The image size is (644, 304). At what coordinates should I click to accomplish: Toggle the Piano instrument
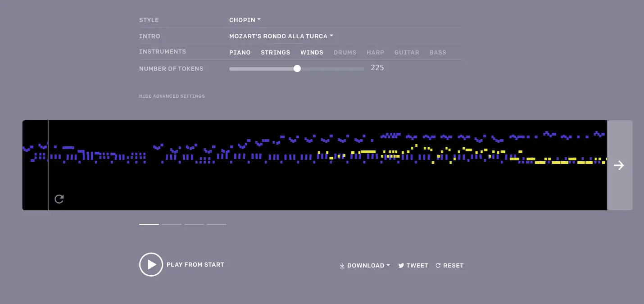pyautogui.click(x=240, y=53)
